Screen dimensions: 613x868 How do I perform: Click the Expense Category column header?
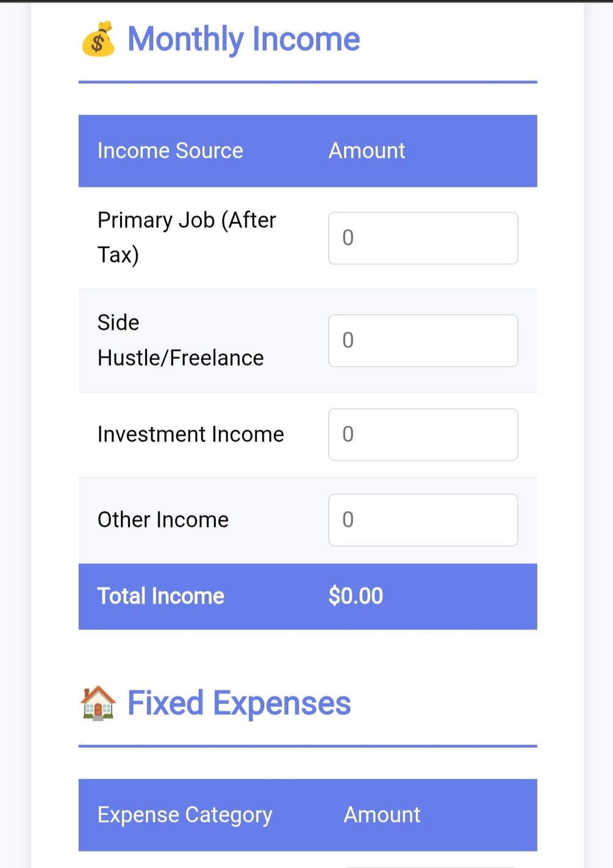[185, 815]
